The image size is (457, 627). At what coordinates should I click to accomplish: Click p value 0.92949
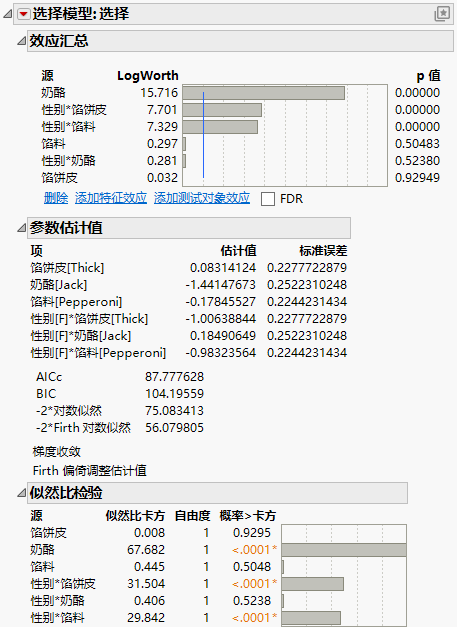(x=417, y=178)
